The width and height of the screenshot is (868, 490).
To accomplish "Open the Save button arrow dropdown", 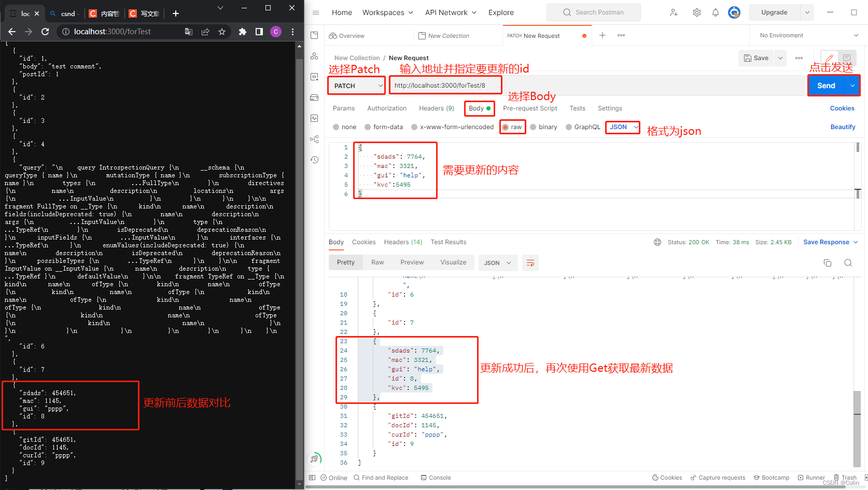I will (x=780, y=58).
